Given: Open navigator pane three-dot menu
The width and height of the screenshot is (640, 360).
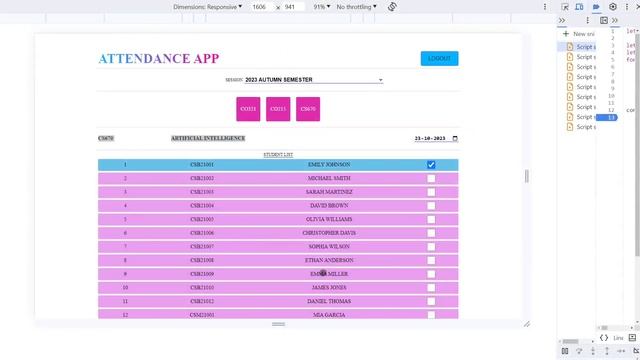Looking at the screenshot, I should click(587, 20).
